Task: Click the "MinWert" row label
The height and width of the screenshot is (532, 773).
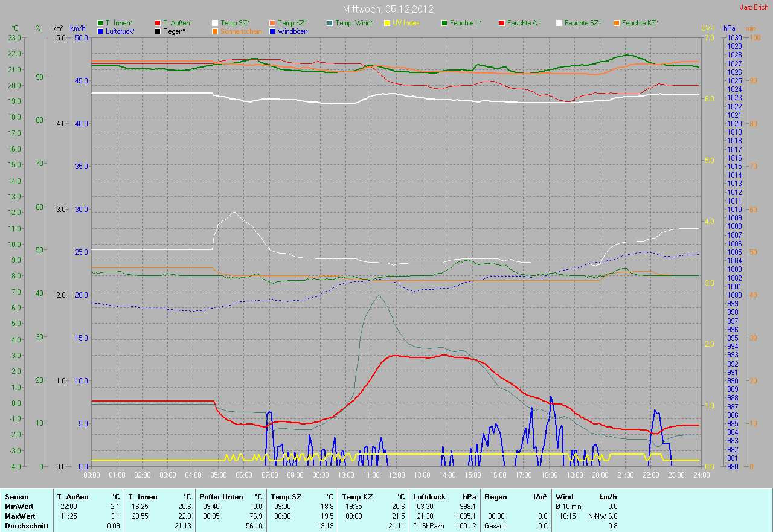Action: point(19,507)
